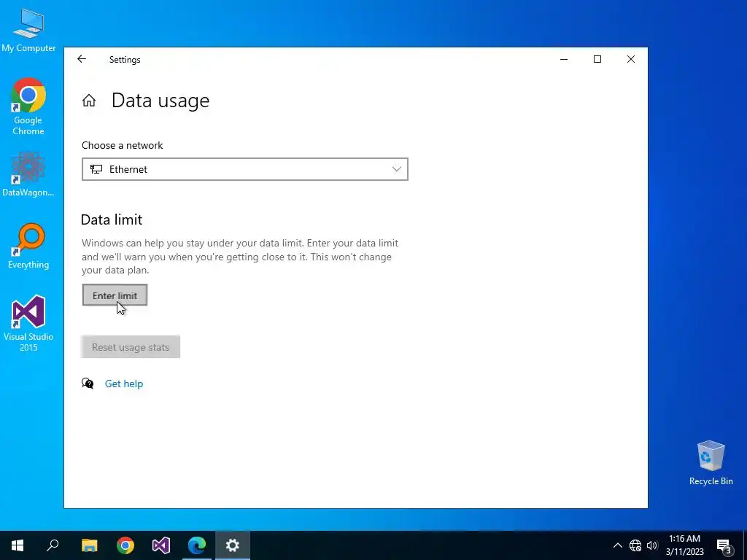Open the notification center icon
The height and width of the screenshot is (560, 747).
(724, 546)
